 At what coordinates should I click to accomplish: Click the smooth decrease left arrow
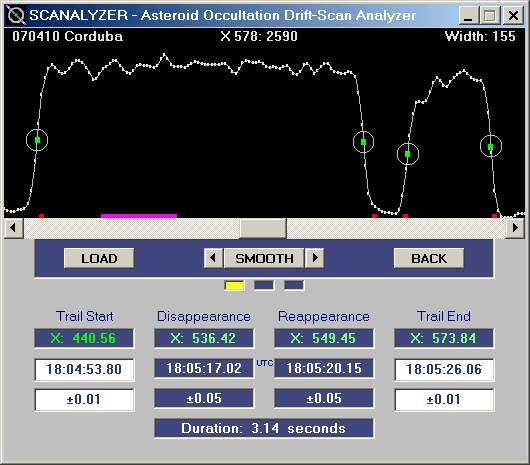point(213,258)
